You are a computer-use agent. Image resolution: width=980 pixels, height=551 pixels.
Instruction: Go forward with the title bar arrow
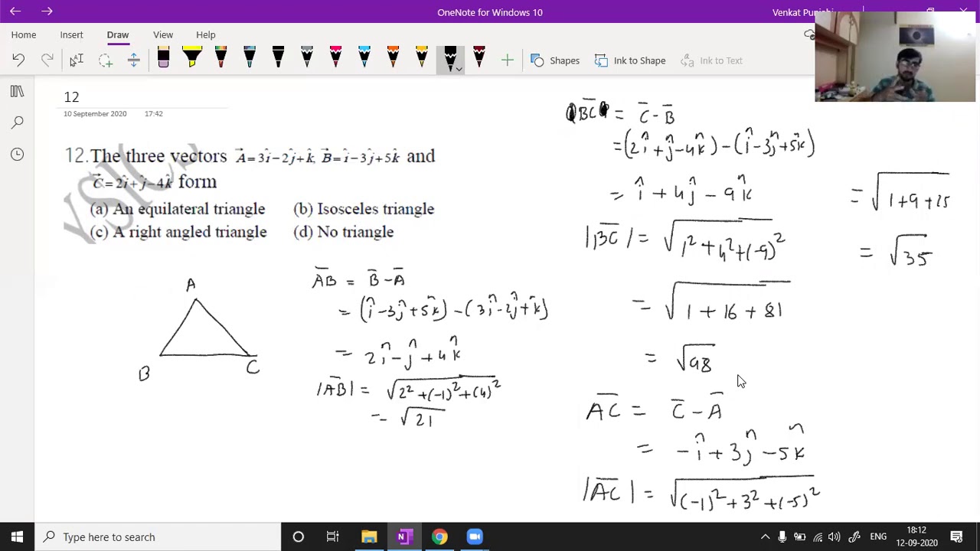pos(47,11)
